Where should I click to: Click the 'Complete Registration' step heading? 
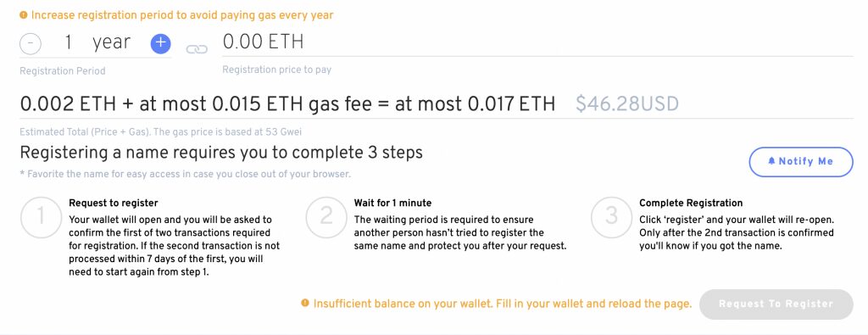[691, 204]
